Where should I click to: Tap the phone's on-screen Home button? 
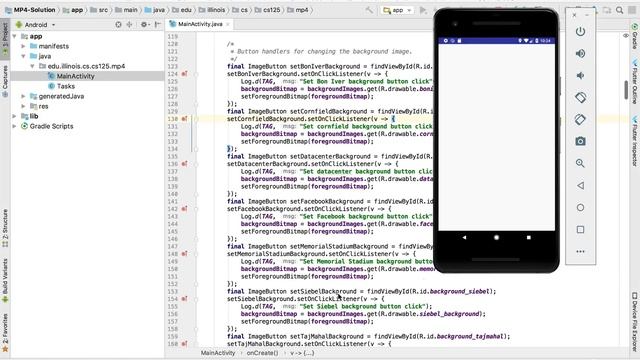pyautogui.click(x=496, y=237)
